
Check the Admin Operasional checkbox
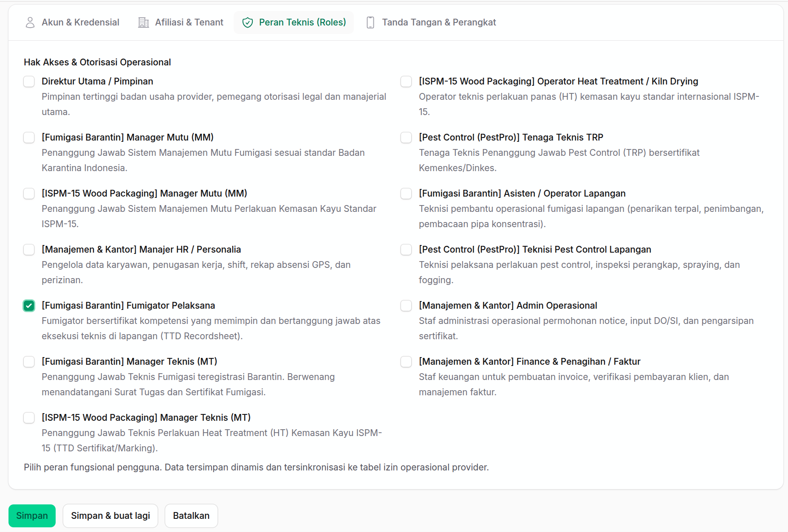click(x=406, y=306)
